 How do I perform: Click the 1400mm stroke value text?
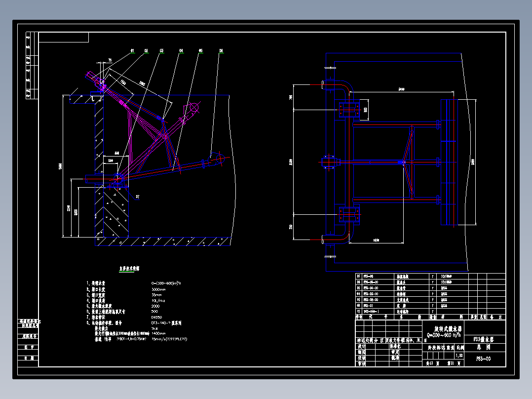[x=158, y=333]
